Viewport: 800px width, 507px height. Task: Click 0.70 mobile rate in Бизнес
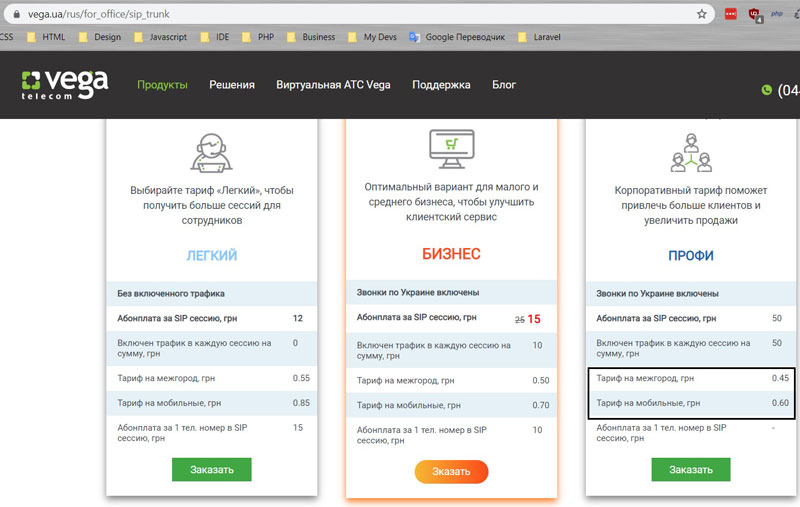point(541,405)
